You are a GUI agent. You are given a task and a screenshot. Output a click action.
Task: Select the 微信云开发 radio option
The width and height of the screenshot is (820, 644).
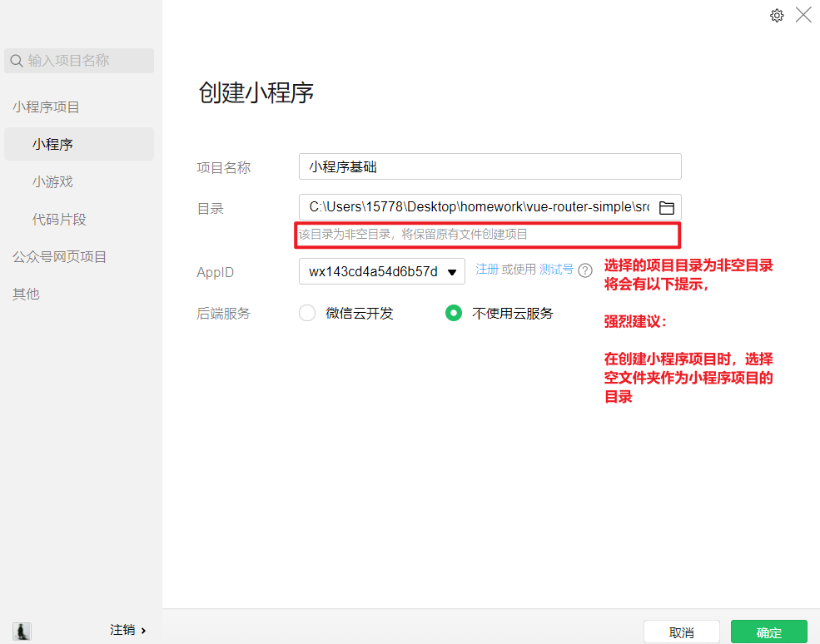tap(307, 314)
